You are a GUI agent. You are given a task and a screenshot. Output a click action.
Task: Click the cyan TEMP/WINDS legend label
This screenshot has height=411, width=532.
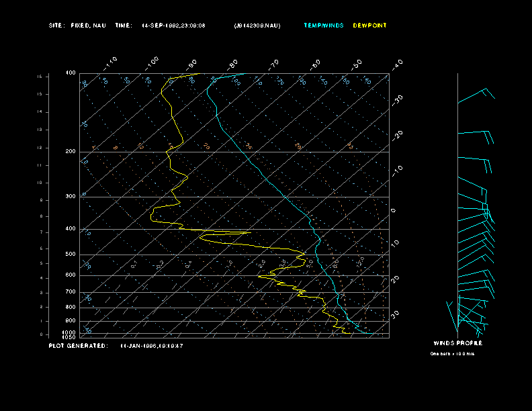[x=323, y=26]
